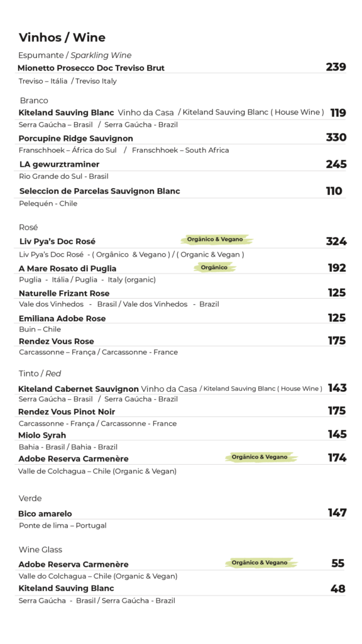
Task: Click the Orgânico & Vegano badge under Wine Glass
Action: (261, 563)
